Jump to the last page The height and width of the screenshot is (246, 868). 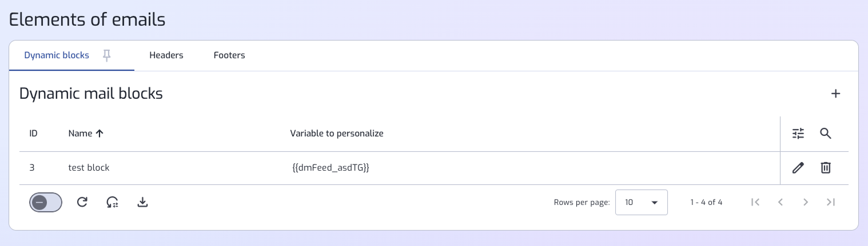coord(831,202)
